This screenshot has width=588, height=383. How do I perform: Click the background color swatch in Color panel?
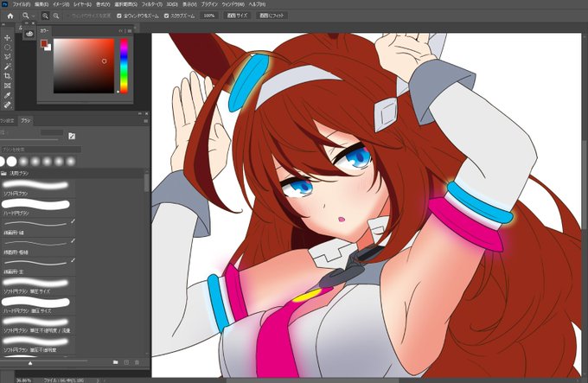pyautogui.click(x=48, y=48)
